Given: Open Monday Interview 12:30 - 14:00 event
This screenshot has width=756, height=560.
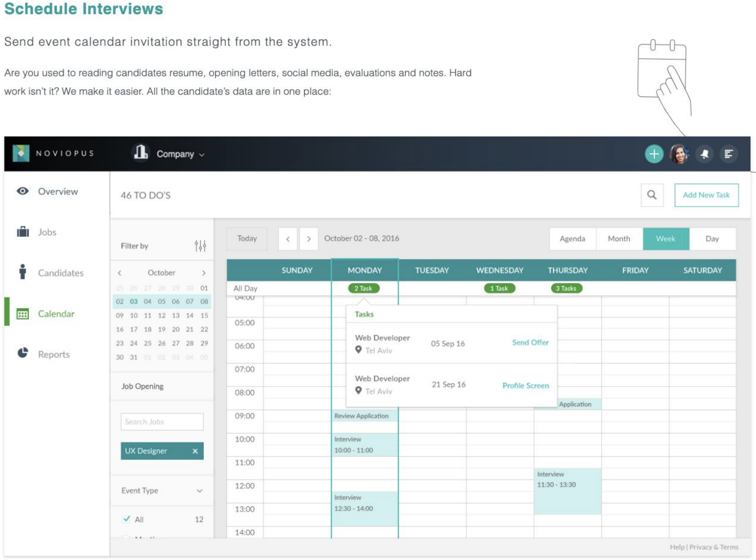Looking at the screenshot, I should [x=365, y=509].
